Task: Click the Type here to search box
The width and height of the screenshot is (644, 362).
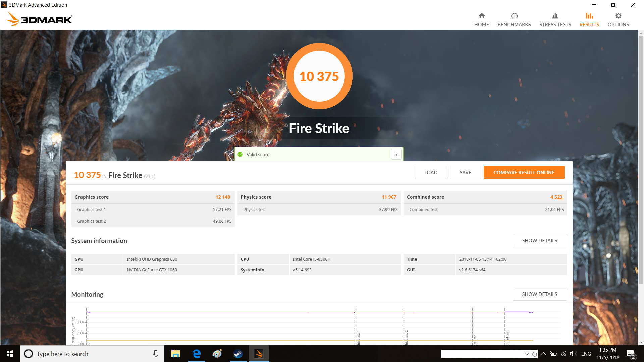Action: (92, 354)
